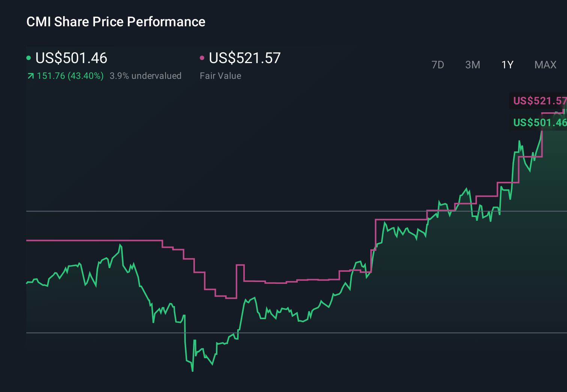Click the green dot beside US$501.46 header
This screenshot has width=567, height=392.
[29, 58]
